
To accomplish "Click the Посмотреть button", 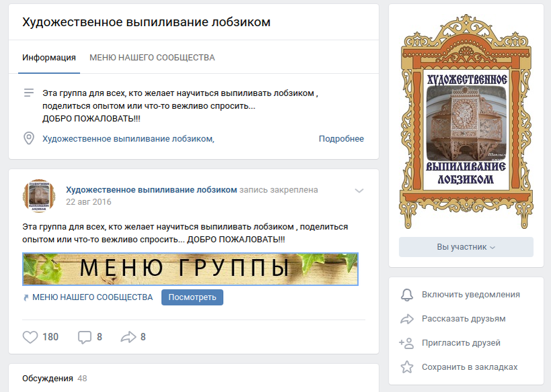I will coord(192,297).
